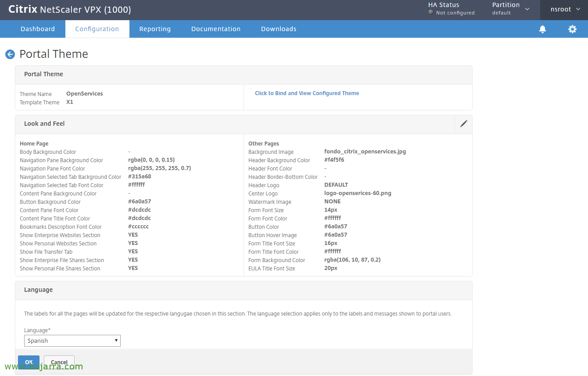Click the Citrix NetScaler VPX title
Screen dimensions: 588x376
point(70,9)
